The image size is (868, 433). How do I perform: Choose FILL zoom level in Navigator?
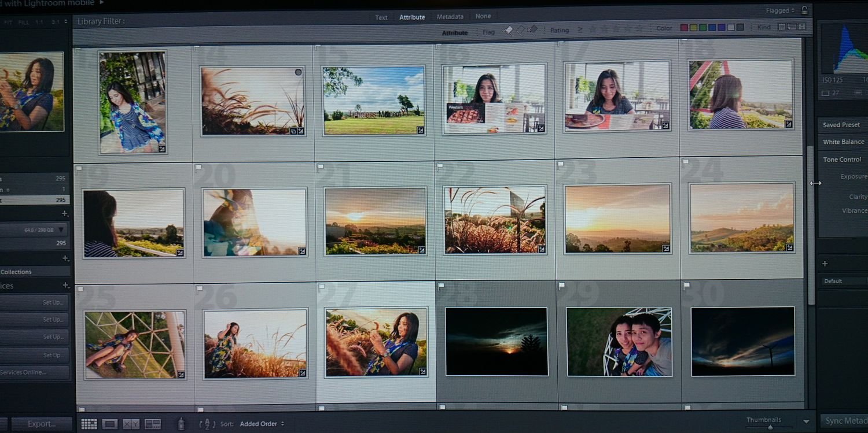[x=24, y=22]
